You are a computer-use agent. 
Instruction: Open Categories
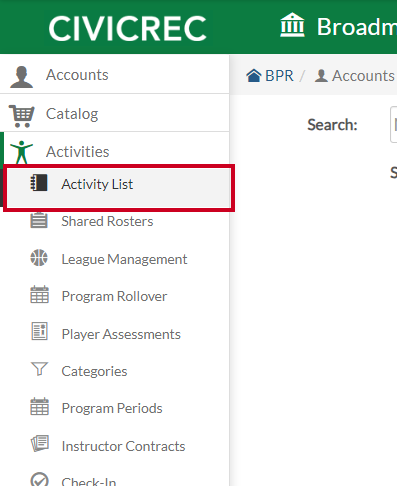pos(94,371)
